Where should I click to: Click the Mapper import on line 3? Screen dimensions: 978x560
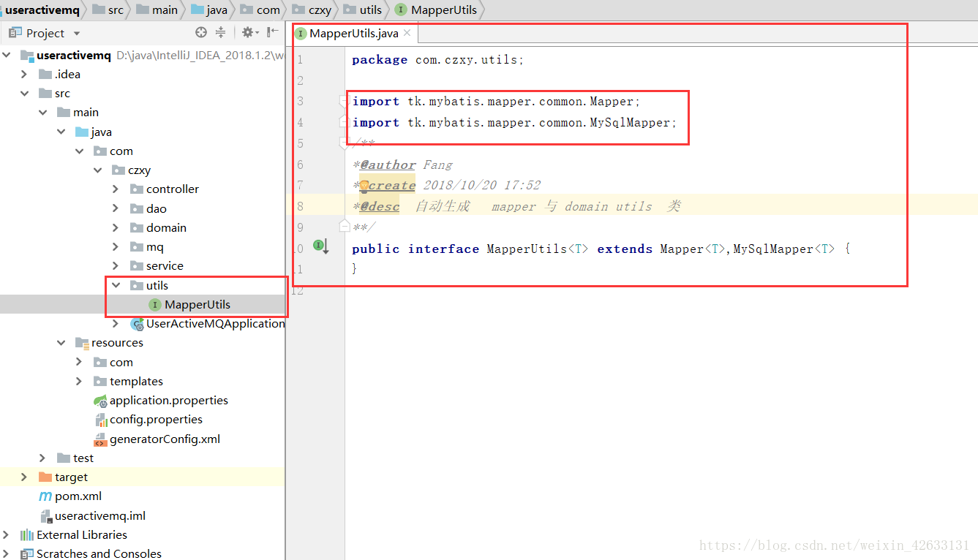pyautogui.click(x=497, y=101)
